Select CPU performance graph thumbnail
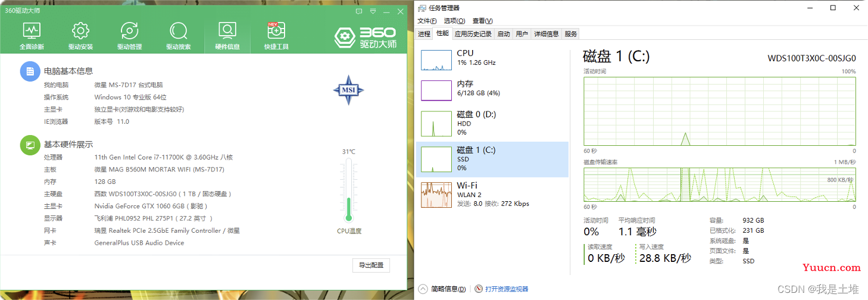This screenshot has height=300, width=868. [x=436, y=60]
